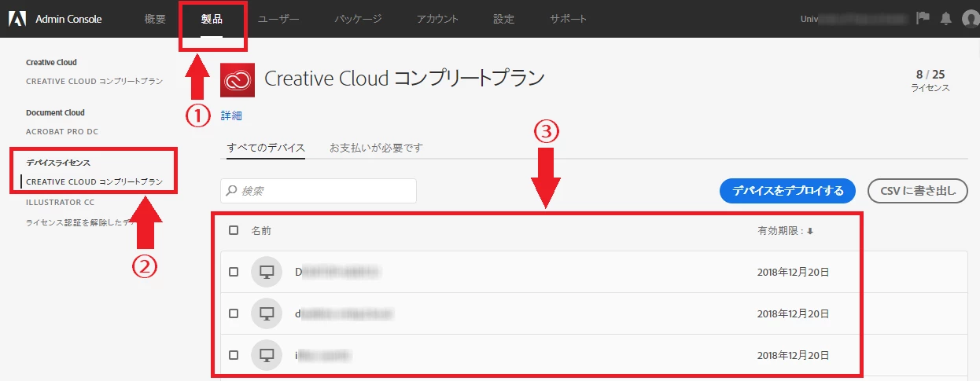980x381 pixels.
Task: Open the 詳細 link
Action: pyautogui.click(x=231, y=115)
